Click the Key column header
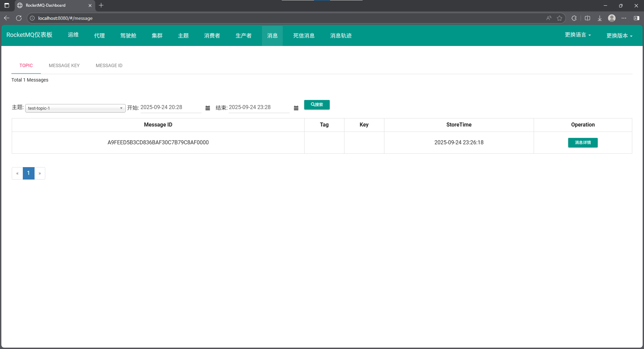644x349 pixels. click(364, 124)
